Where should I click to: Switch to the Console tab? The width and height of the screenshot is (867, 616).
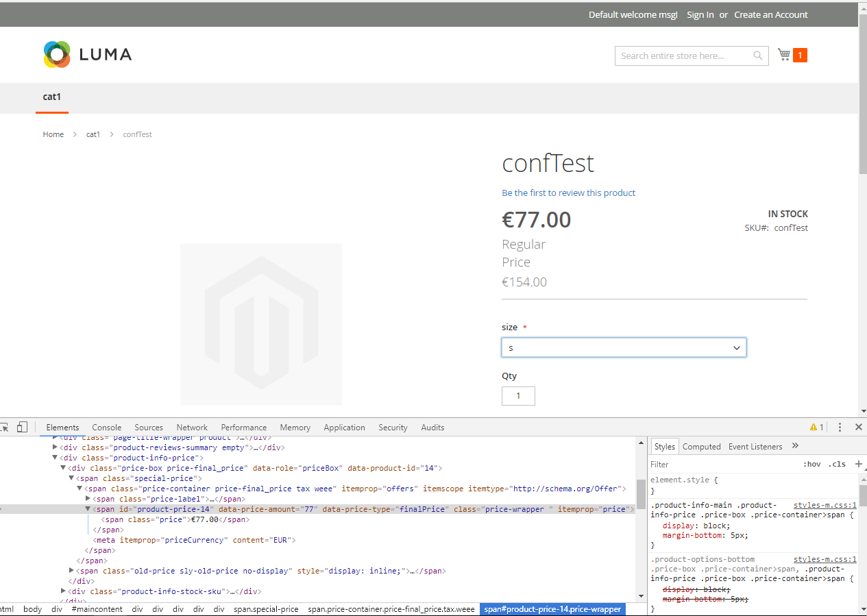107,427
